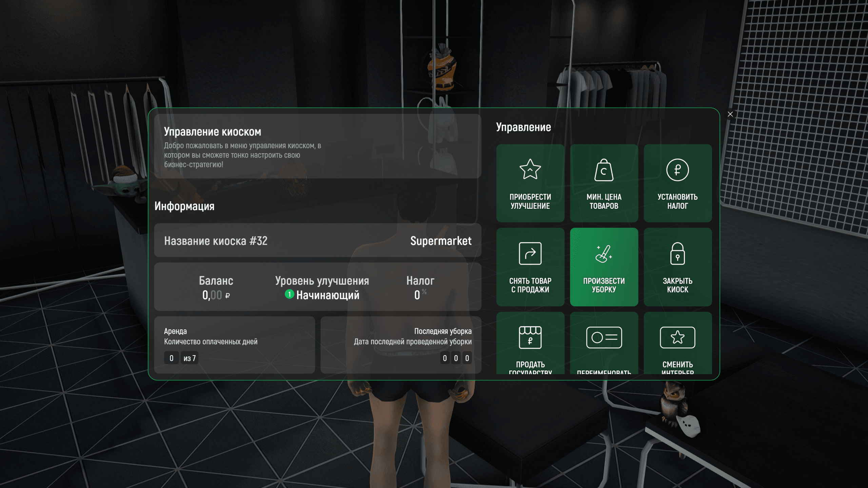The width and height of the screenshot is (868, 488).
Task: Select the ПРОИЗВЕСТИ УБОРКУ tile text
Action: pyautogui.click(x=604, y=285)
